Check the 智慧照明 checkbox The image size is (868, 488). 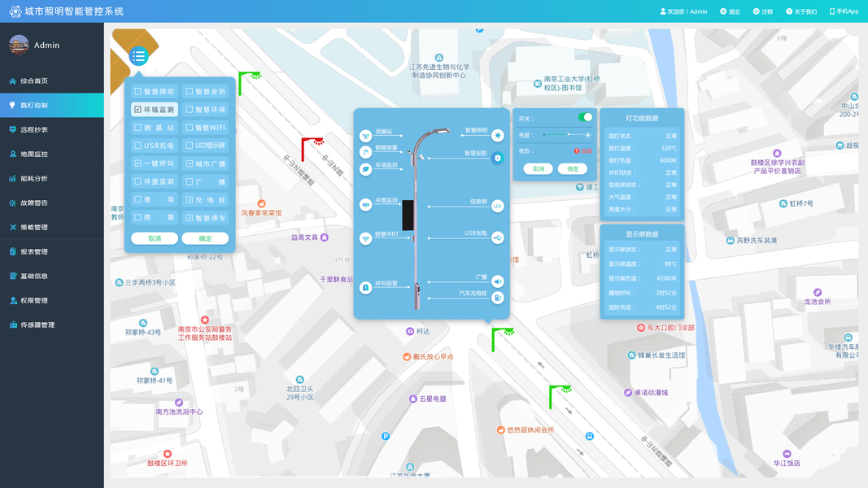[x=137, y=91]
